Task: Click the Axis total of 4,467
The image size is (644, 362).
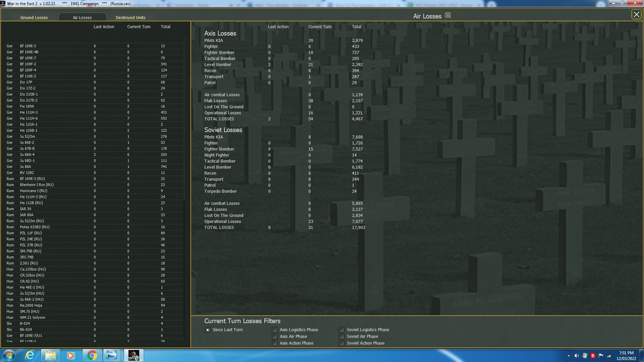Action: click(x=357, y=119)
